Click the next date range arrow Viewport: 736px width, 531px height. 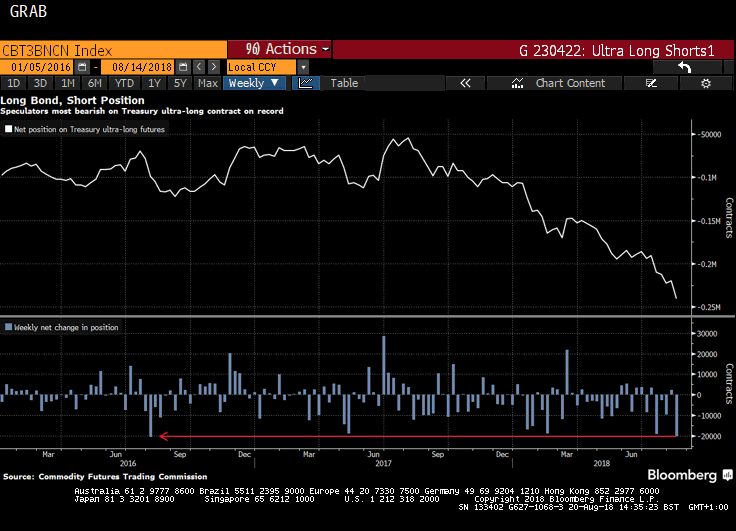click(214, 67)
